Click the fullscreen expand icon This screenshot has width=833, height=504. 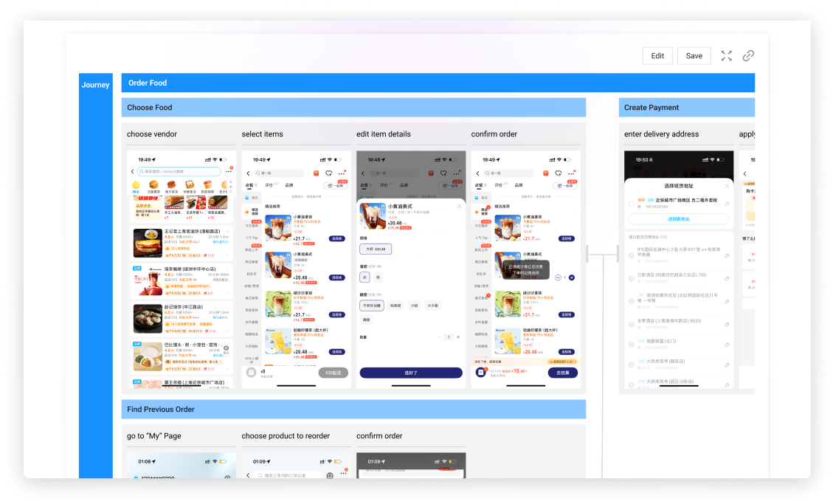click(x=726, y=56)
